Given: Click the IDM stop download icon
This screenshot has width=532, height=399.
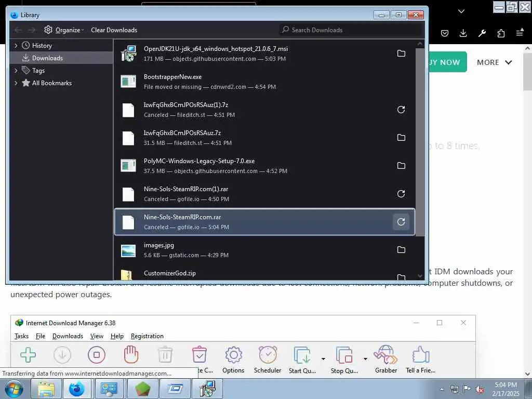Looking at the screenshot, I should click(x=96, y=355).
